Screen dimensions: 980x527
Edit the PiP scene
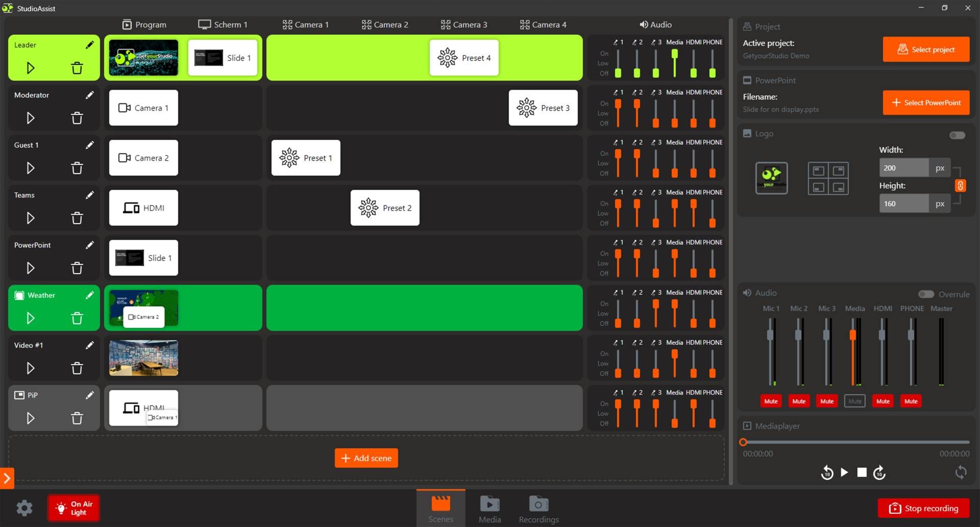point(90,395)
